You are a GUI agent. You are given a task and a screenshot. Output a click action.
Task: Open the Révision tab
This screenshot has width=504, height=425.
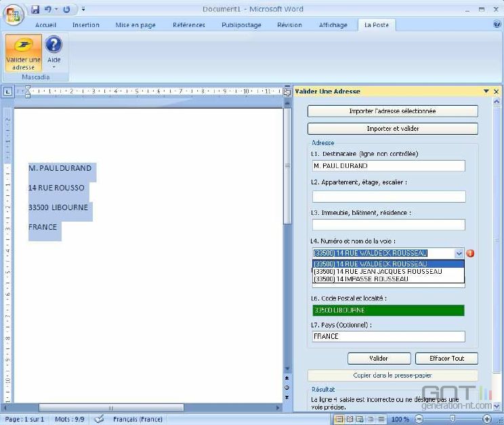tap(290, 25)
